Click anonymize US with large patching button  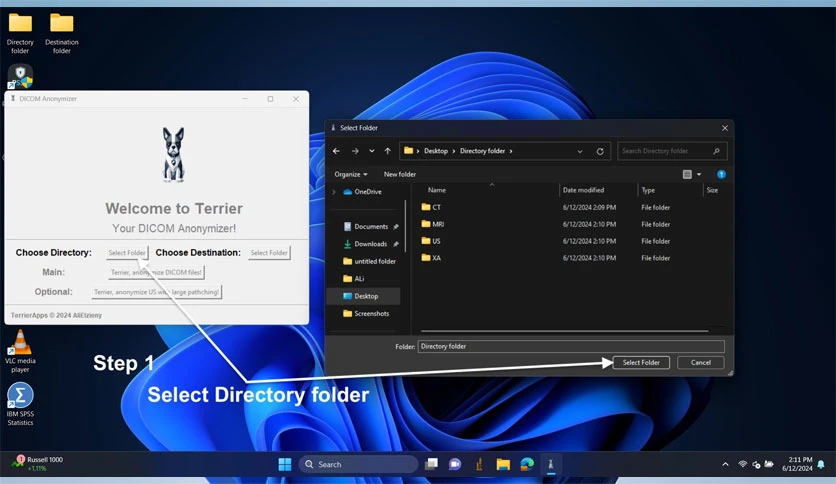click(x=156, y=292)
